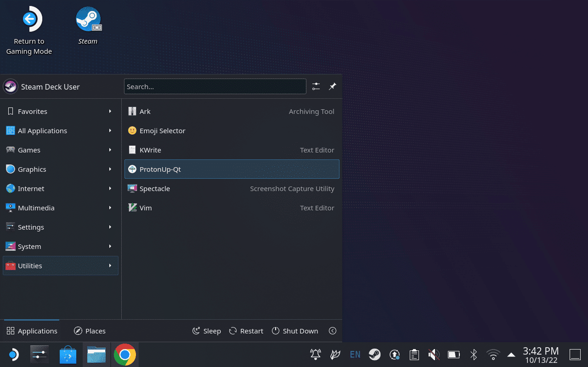Open the clipboard tray icon
The height and width of the screenshot is (367, 588).
[414, 355]
